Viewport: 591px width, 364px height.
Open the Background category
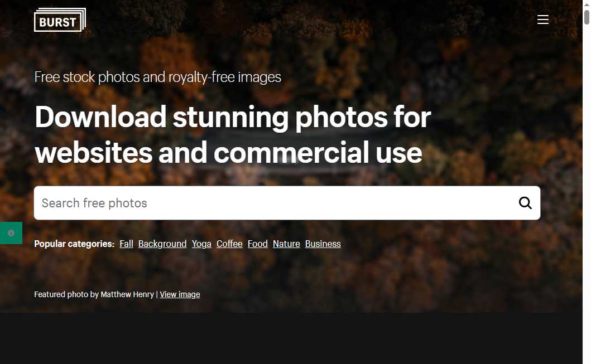click(162, 244)
